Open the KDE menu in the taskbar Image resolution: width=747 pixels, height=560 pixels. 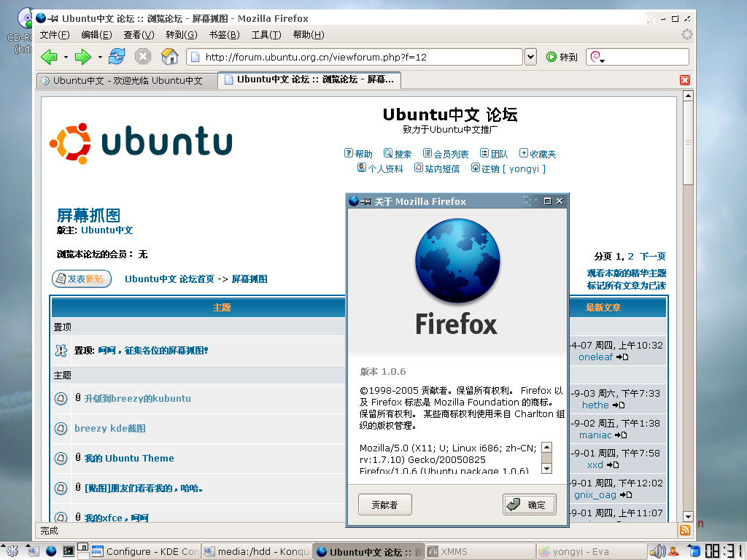[x=11, y=551]
